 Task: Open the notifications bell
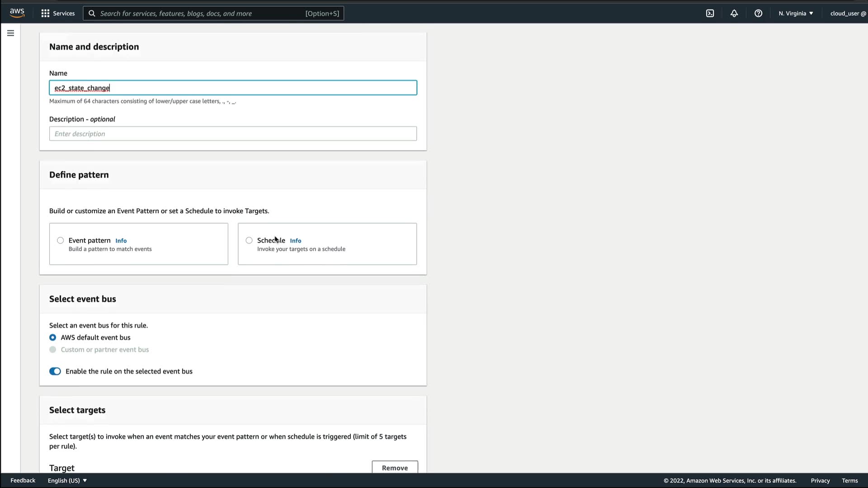point(734,14)
